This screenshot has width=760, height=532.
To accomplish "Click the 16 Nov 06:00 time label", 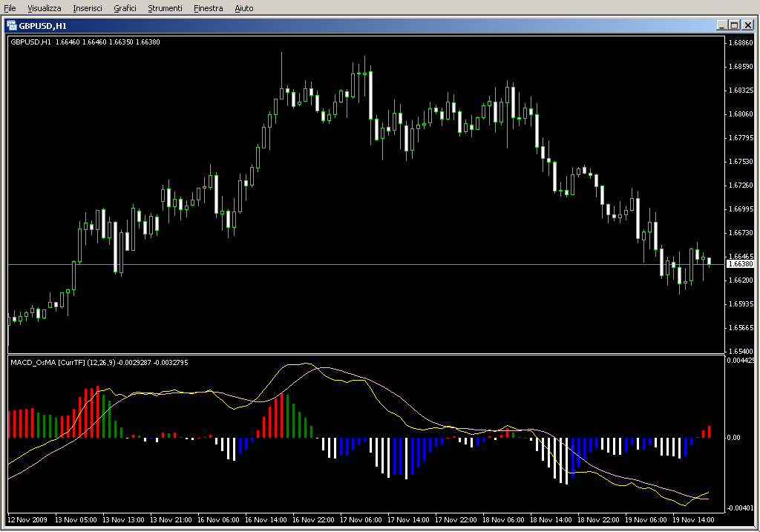I will 218,520.
